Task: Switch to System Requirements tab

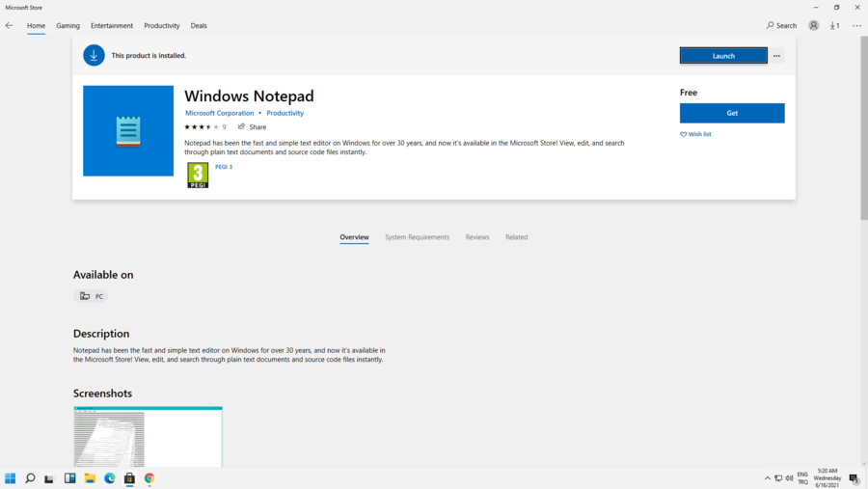Action: [417, 237]
